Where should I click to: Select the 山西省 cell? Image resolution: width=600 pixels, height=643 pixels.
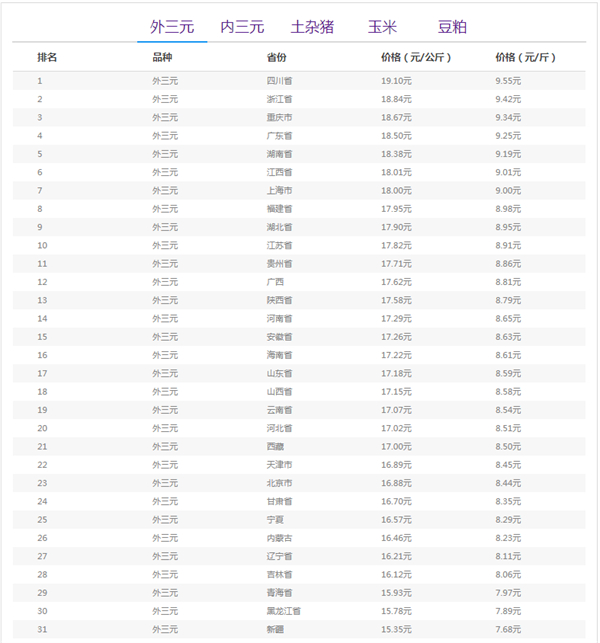pyautogui.click(x=279, y=392)
